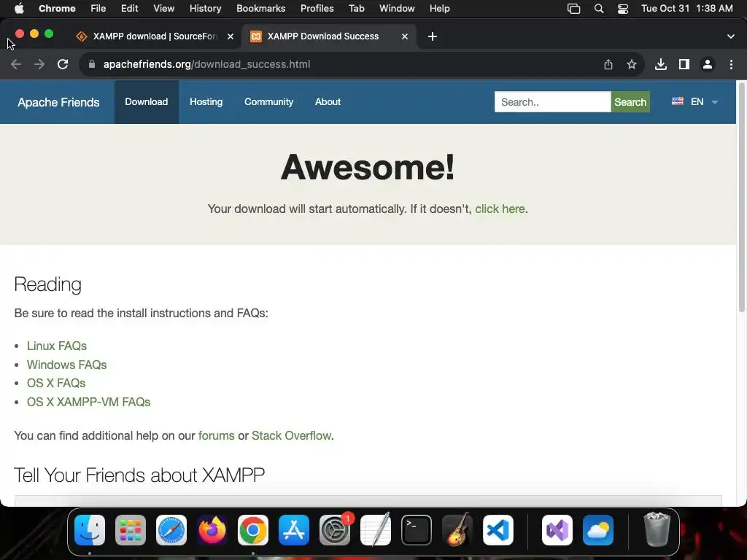Image resolution: width=747 pixels, height=560 pixels.
Task: Open Control Center in menu bar
Action: click(623, 9)
